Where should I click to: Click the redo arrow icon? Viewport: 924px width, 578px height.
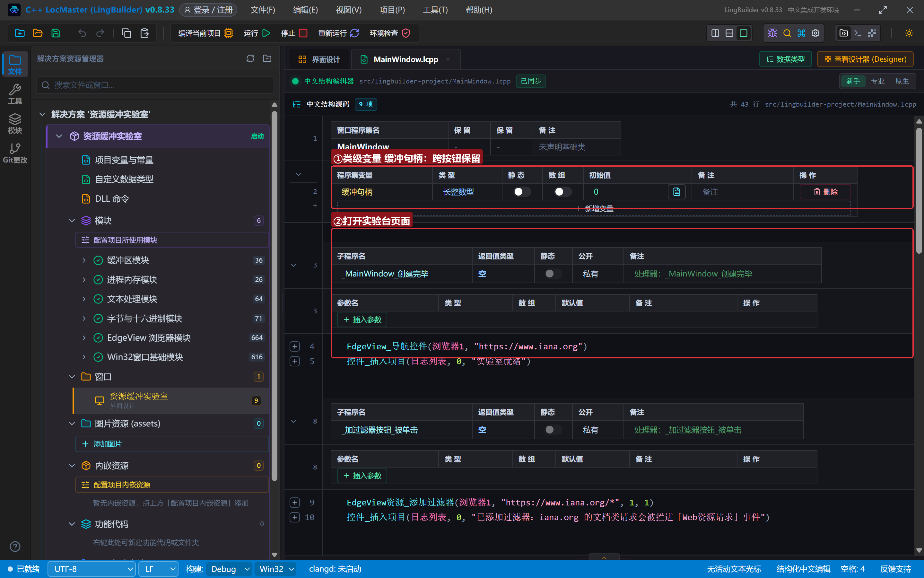tap(100, 33)
